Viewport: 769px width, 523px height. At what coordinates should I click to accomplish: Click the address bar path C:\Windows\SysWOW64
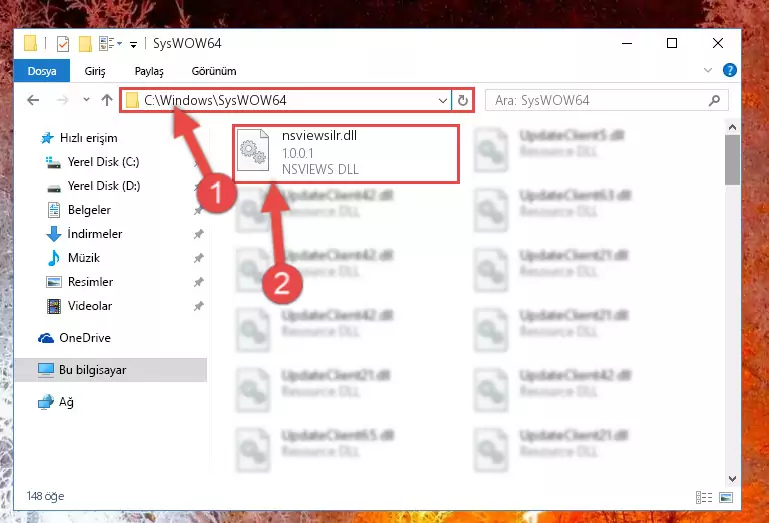coord(215,101)
